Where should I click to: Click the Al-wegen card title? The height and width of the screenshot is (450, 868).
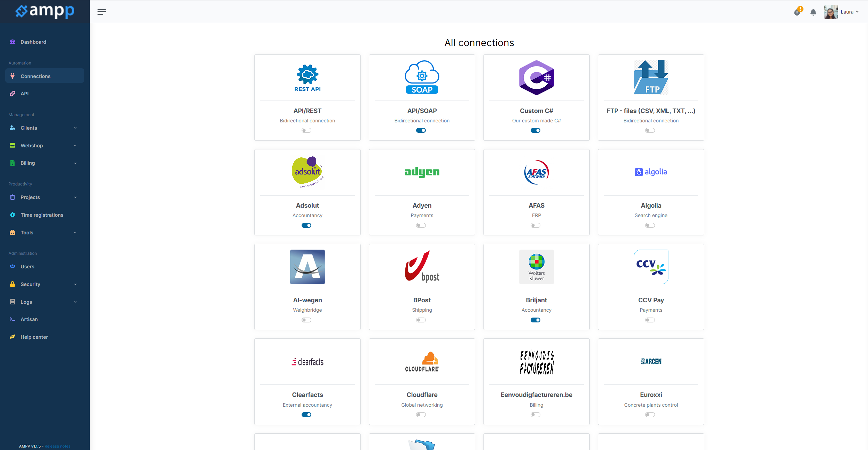(307, 300)
